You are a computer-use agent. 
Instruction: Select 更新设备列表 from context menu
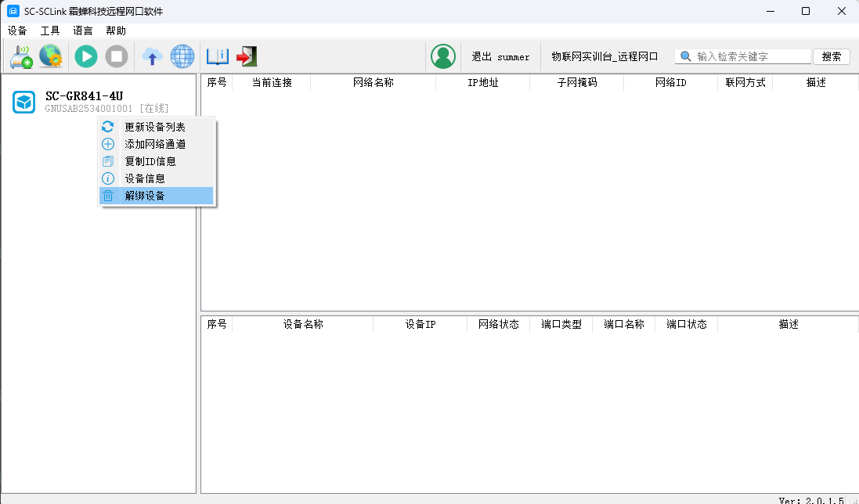click(x=155, y=127)
